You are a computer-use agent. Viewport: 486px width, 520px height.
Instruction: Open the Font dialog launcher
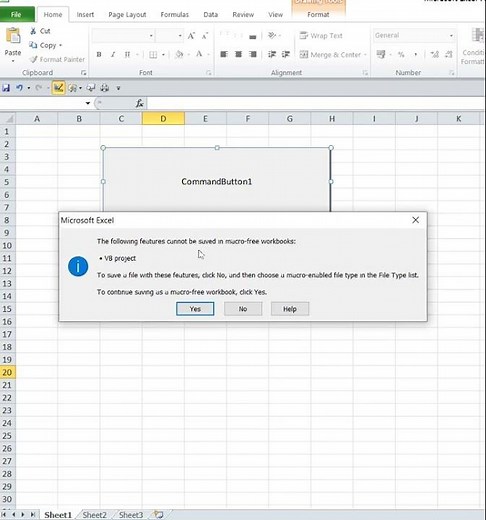tap(209, 73)
